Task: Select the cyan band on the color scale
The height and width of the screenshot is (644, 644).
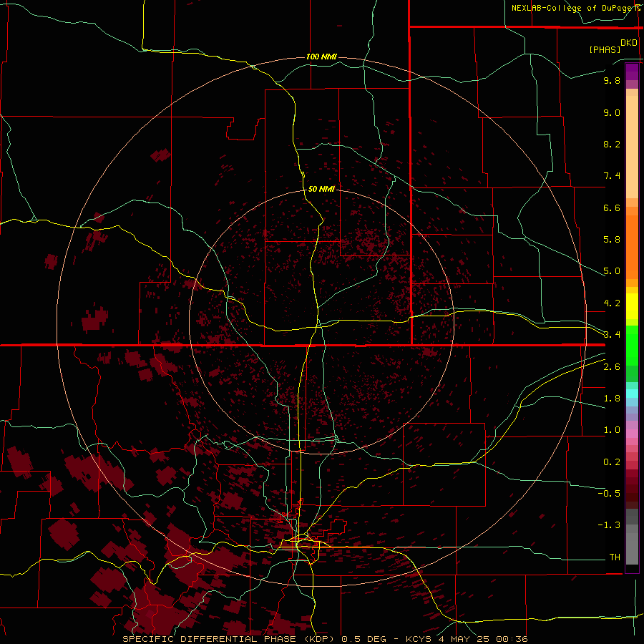Action: pos(632,393)
